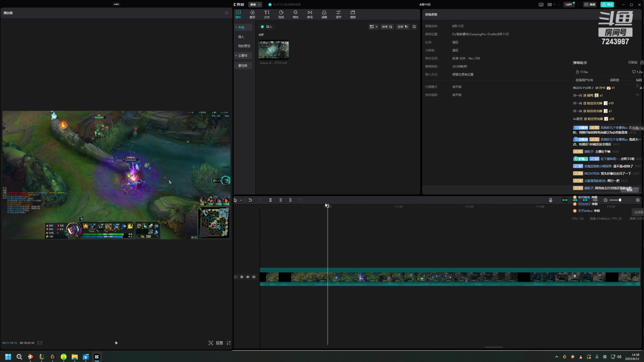Click the timeline zoom-out minus icon
Image resolution: width=644 pixels, height=362 pixels.
605,200
